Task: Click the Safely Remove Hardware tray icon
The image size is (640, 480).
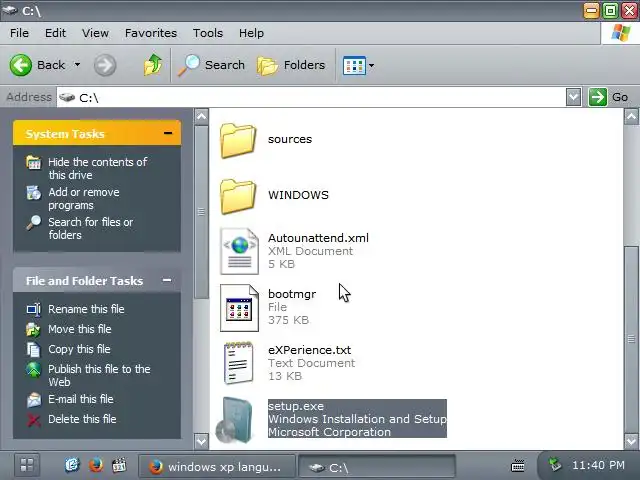Action: tap(555, 464)
